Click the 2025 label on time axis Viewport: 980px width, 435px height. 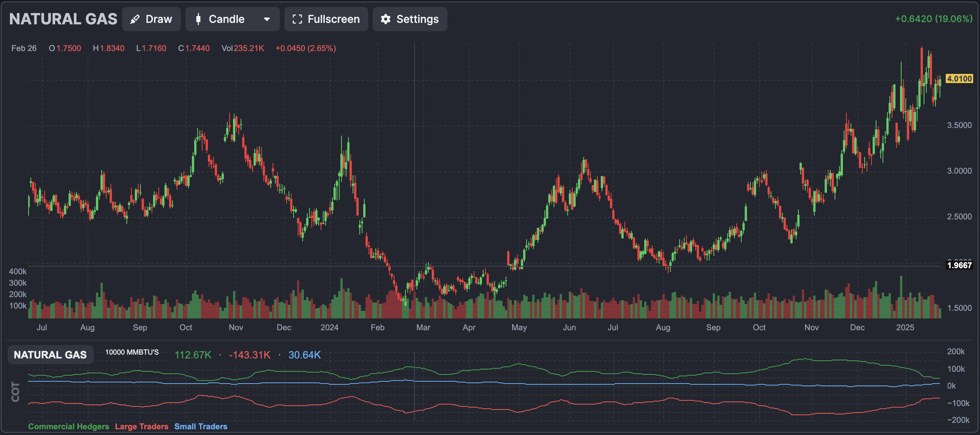(x=905, y=328)
